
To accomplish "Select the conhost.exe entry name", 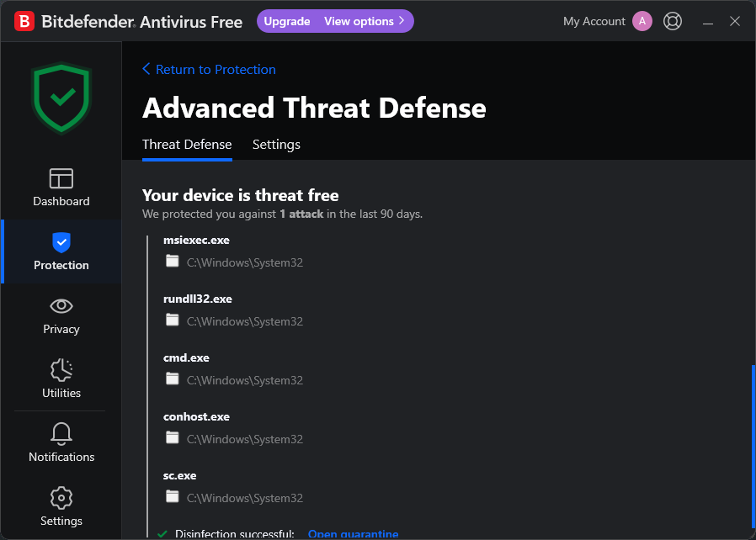I will pyautogui.click(x=196, y=416).
